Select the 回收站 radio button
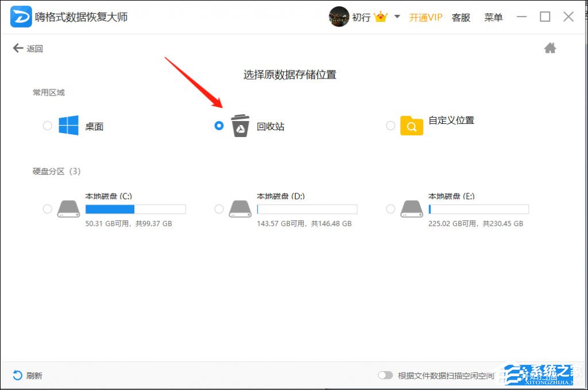 [218, 126]
